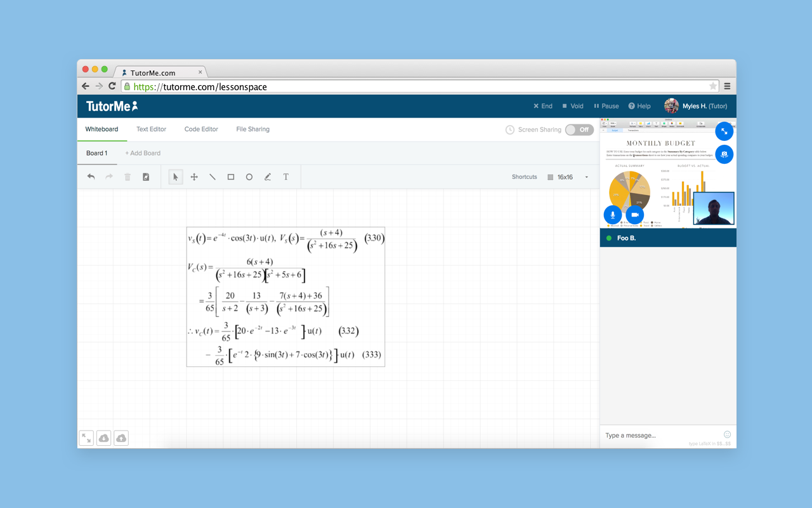Select the text tool
The width and height of the screenshot is (812, 508).
coord(286,177)
